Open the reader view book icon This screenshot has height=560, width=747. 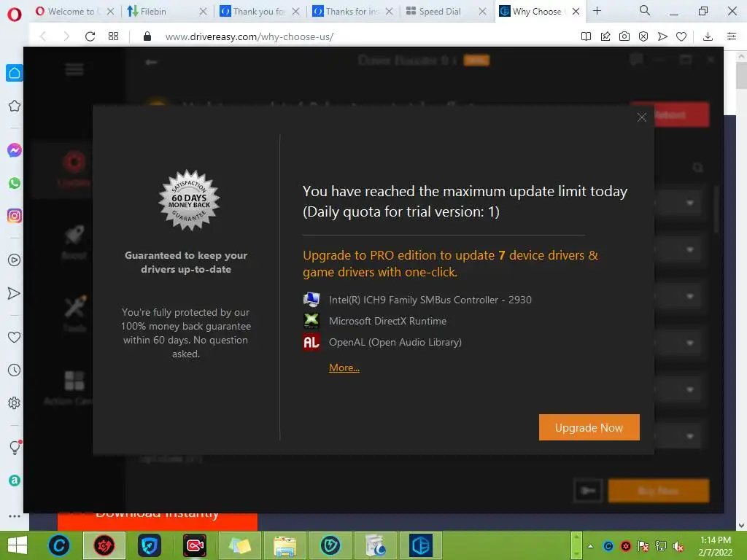pos(586,36)
